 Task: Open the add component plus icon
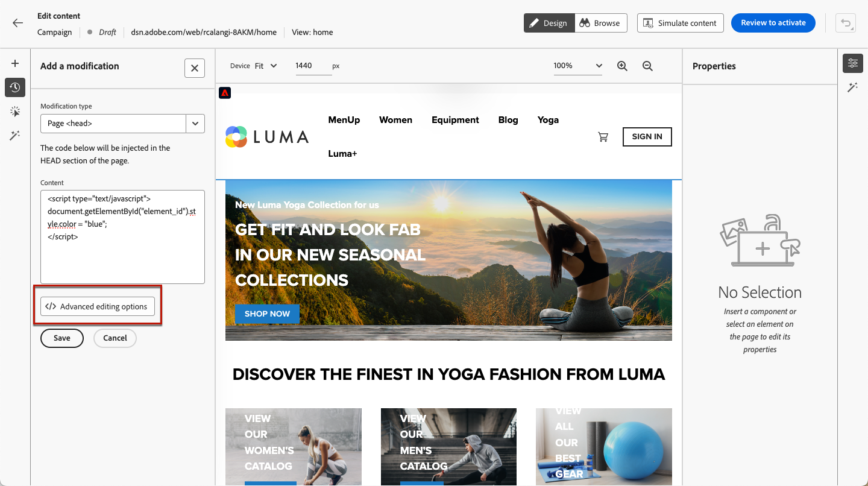point(15,63)
